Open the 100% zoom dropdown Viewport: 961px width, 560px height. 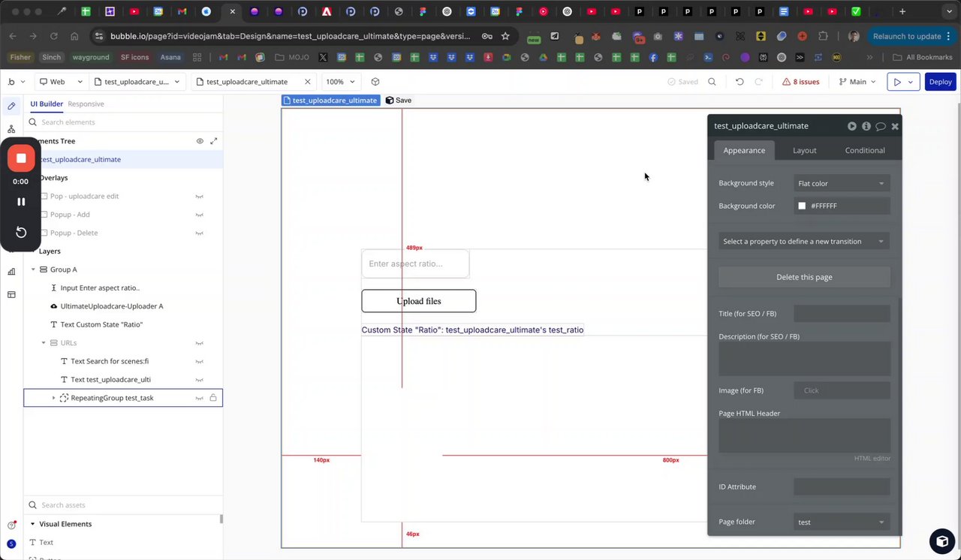(340, 82)
